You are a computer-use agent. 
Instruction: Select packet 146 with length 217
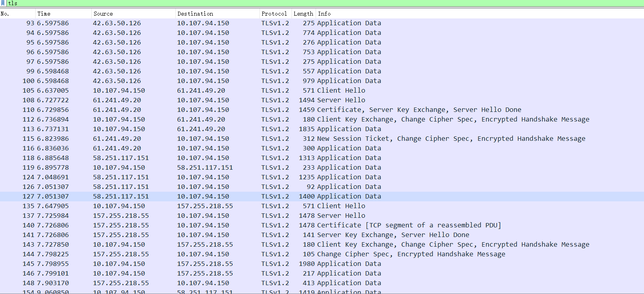(x=322, y=274)
